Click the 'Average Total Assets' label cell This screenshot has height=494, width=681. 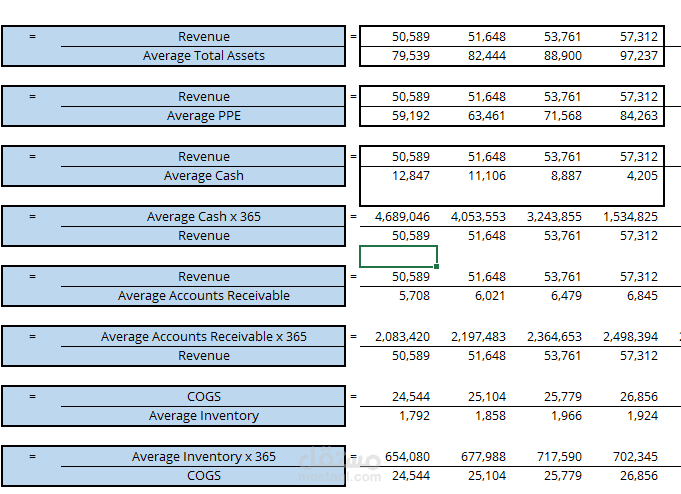coord(204,56)
